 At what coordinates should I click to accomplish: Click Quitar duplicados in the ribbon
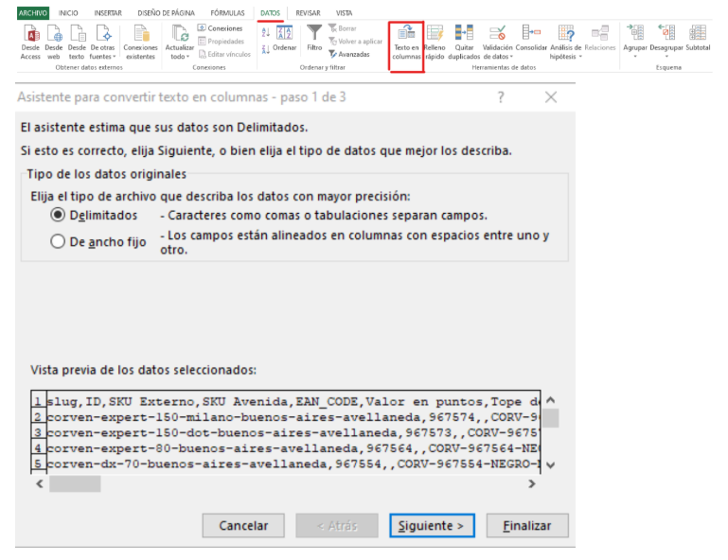point(464,34)
